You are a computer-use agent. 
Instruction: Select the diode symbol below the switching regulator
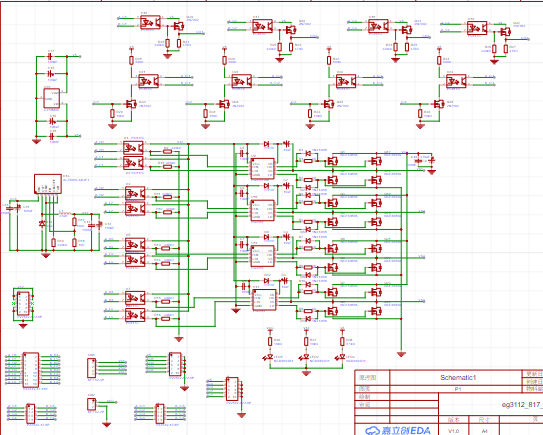point(43,224)
